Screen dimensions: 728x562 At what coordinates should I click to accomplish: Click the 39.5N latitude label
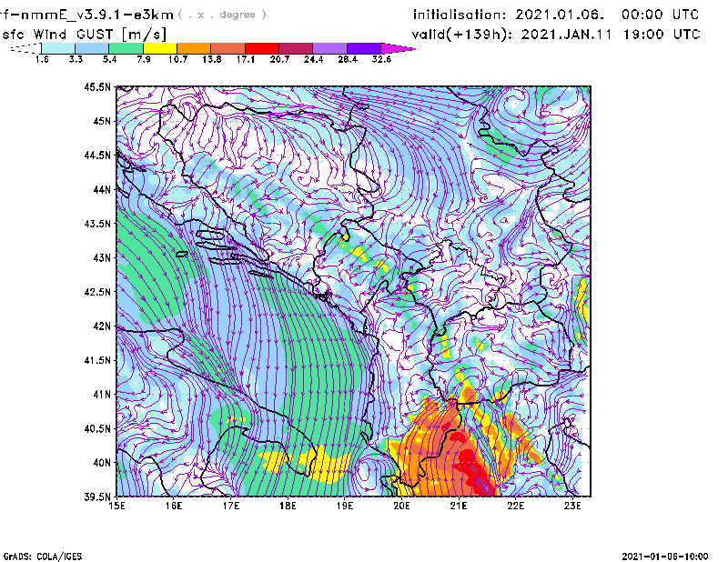[x=98, y=497]
